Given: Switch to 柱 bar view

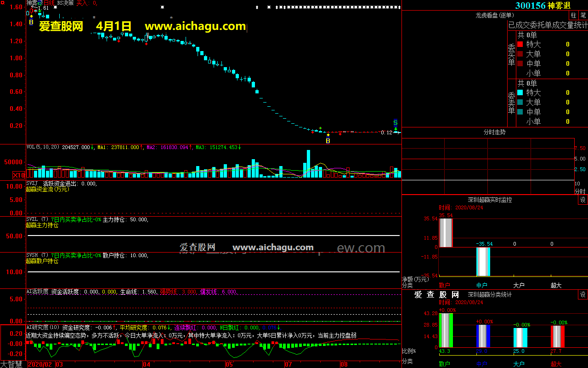Looking at the screenshot, I should coord(573,16).
